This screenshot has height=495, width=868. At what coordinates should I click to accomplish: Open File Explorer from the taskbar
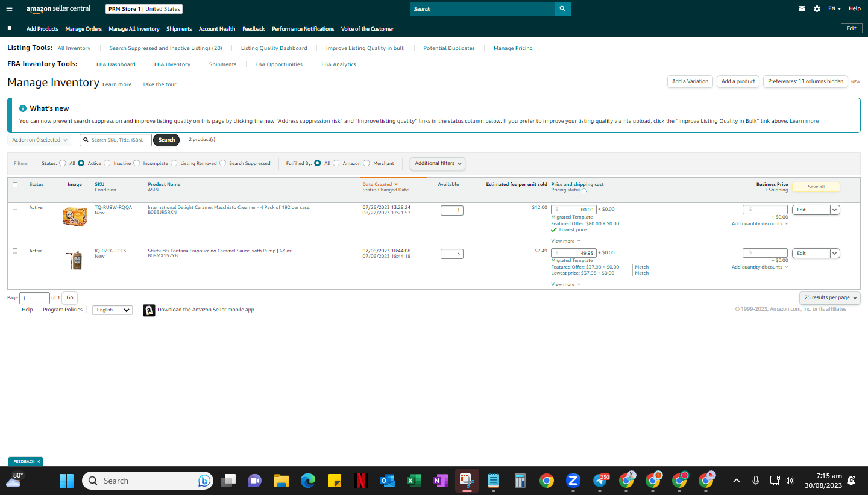click(281, 481)
